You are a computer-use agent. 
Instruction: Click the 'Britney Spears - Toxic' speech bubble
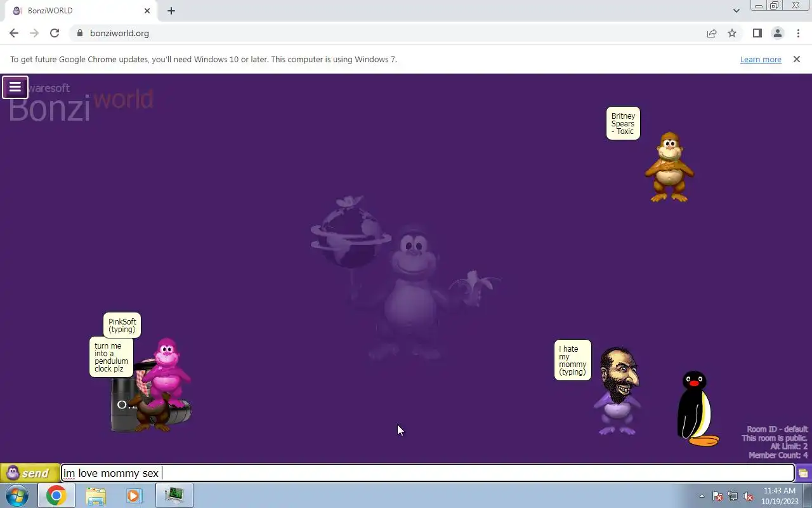pyautogui.click(x=623, y=123)
